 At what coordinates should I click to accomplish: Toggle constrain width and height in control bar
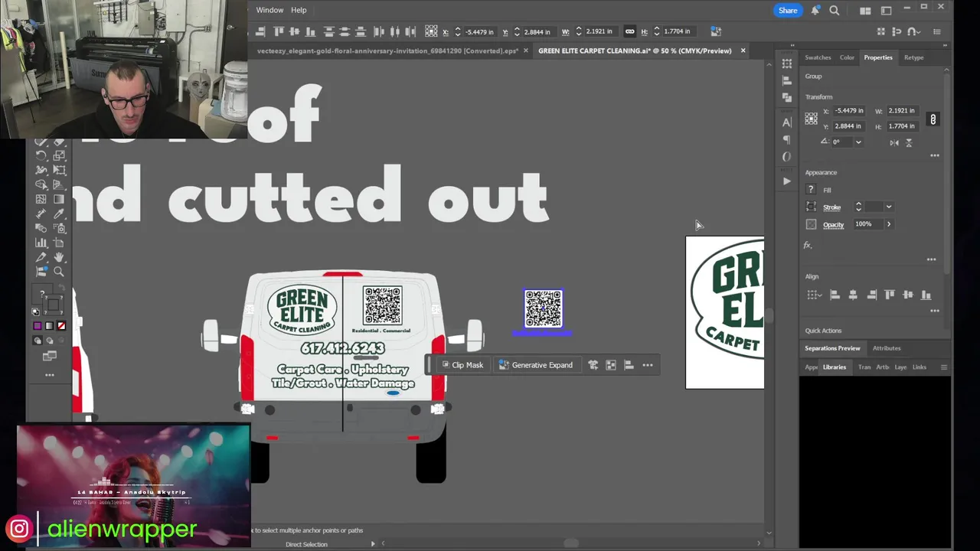tap(629, 31)
